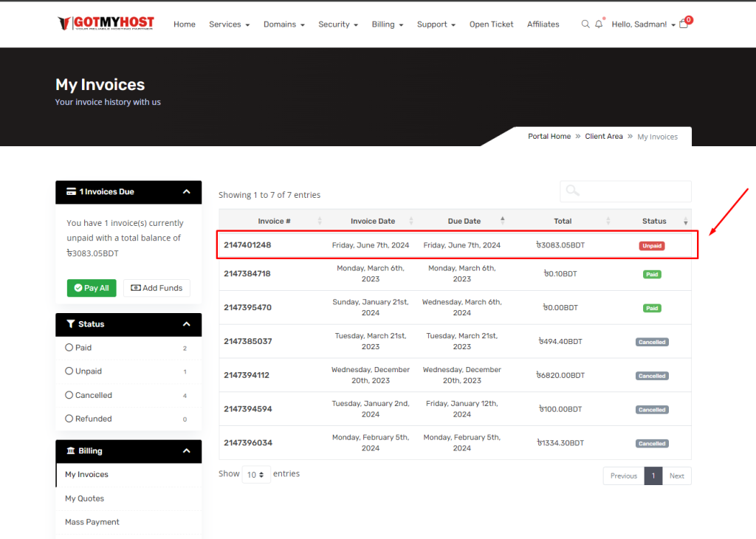
Task: Select the Unpaid status filter radio
Action: [x=69, y=371]
